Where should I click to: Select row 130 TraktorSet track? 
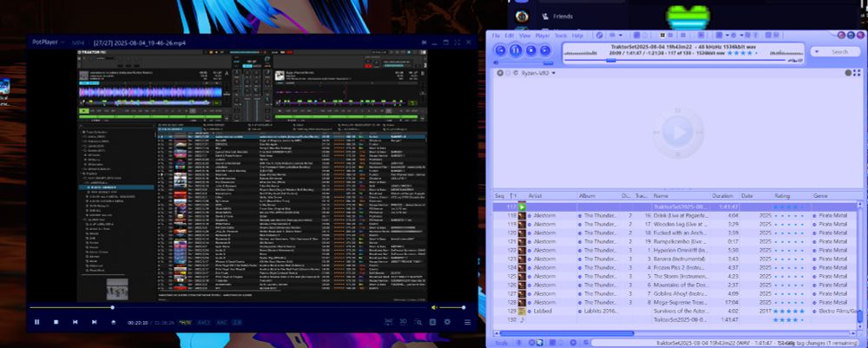pyautogui.click(x=674, y=319)
